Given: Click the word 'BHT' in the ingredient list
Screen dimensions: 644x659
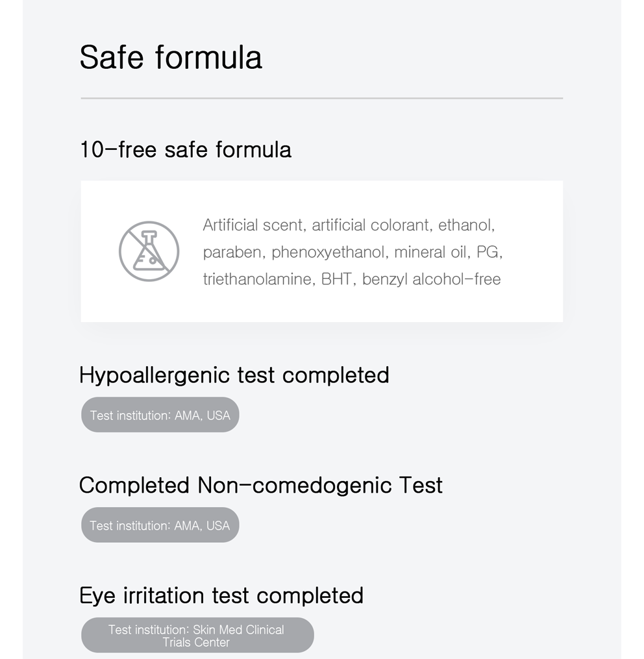Looking at the screenshot, I should click(x=336, y=279).
